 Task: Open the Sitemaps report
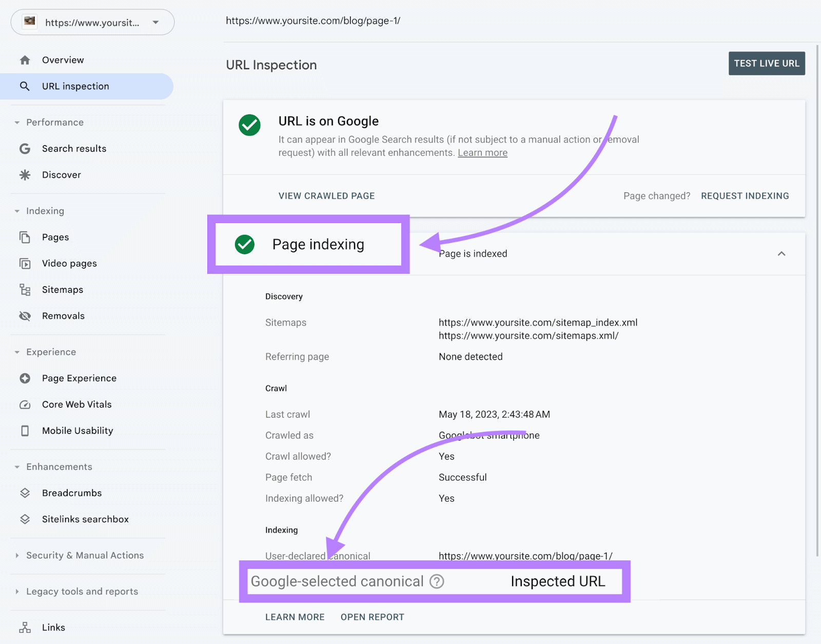click(87, 290)
